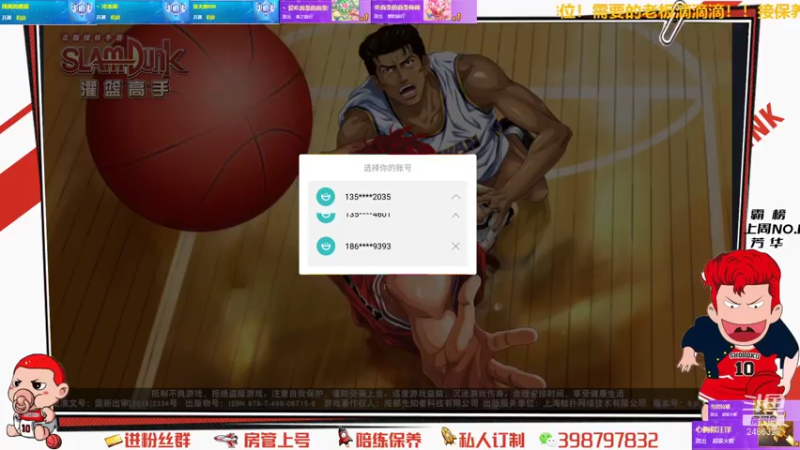Image resolution: width=800 pixels, height=450 pixels.
Task: Click the chevron on the partially hidden account row
Action: 456,215
